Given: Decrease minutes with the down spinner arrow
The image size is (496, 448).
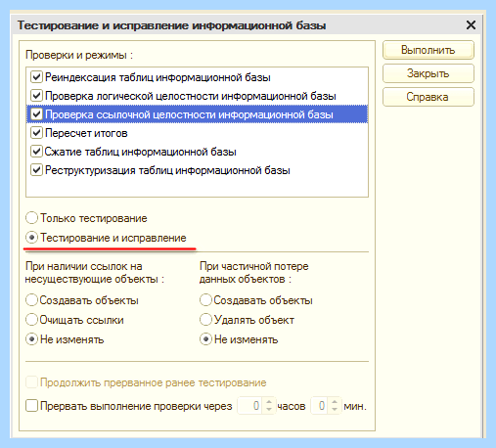Looking at the screenshot, I should pyautogui.click(x=335, y=410).
